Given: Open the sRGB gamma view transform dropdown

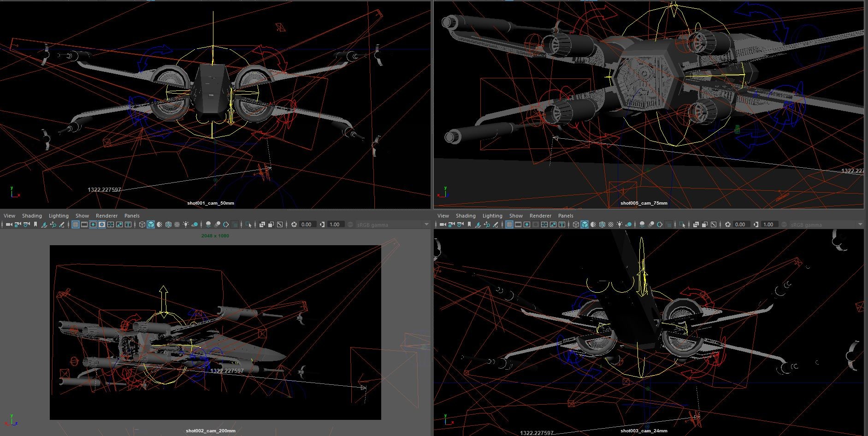Looking at the screenshot, I should [392, 224].
